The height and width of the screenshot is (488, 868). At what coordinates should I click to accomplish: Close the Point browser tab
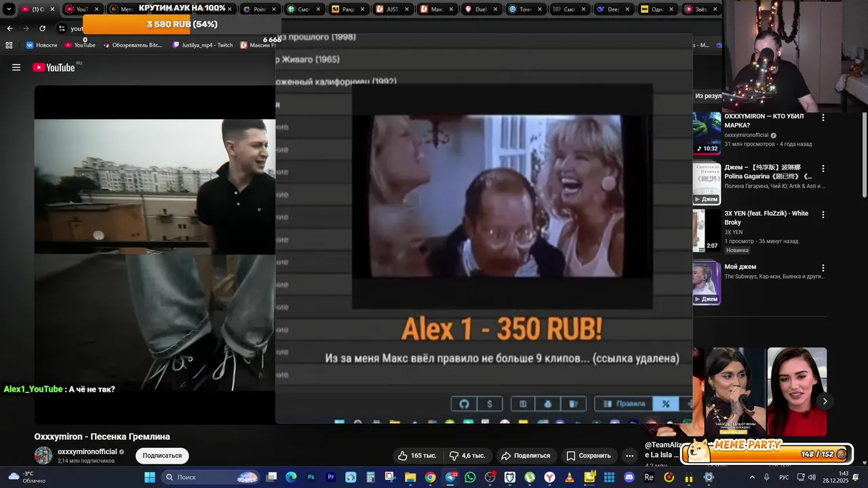pyautogui.click(x=275, y=9)
